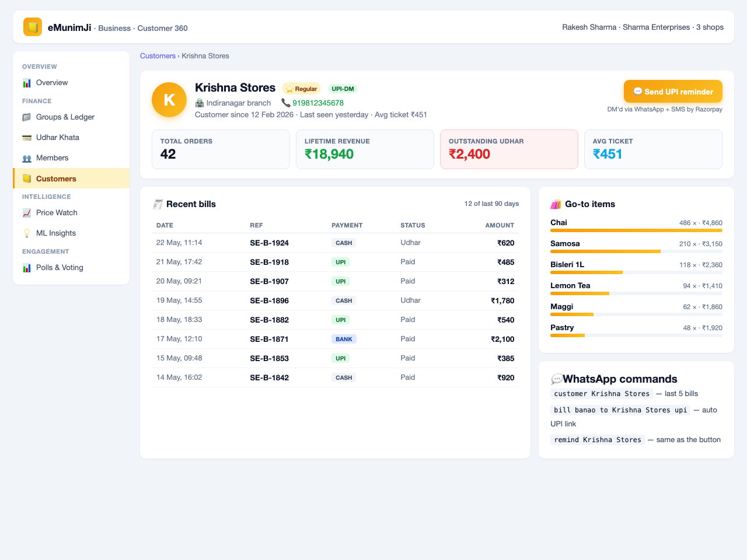747x560 pixels.
Task: Open bill SE-B-1896
Action: pyautogui.click(x=269, y=300)
